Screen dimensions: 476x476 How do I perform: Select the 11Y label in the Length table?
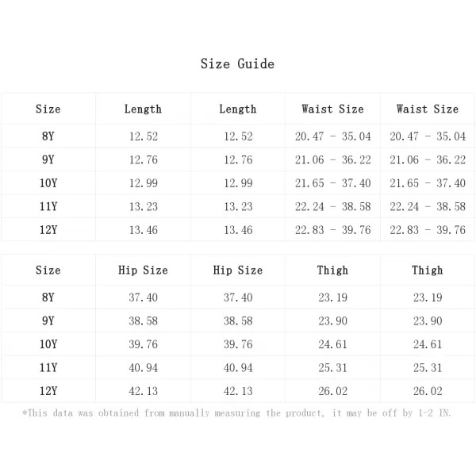[x=48, y=206]
